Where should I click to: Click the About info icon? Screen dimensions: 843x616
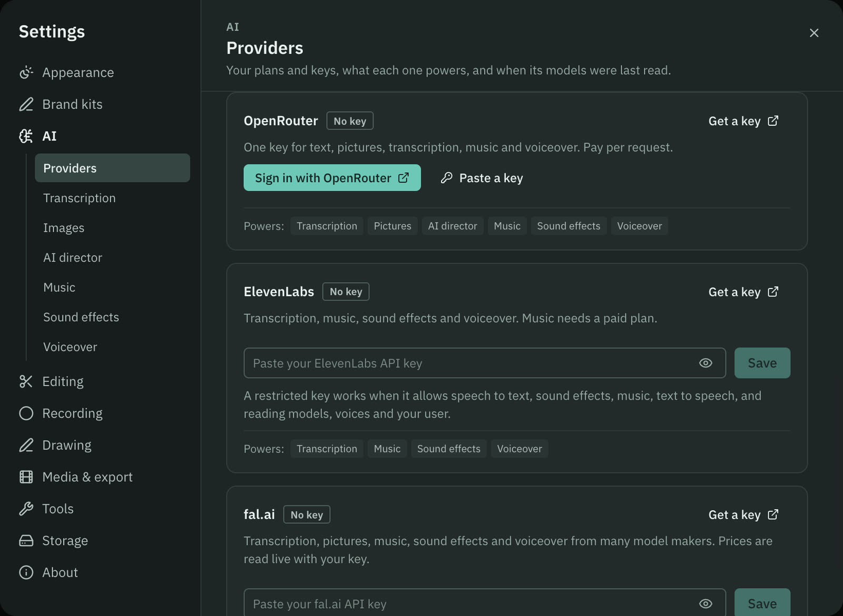(x=26, y=572)
